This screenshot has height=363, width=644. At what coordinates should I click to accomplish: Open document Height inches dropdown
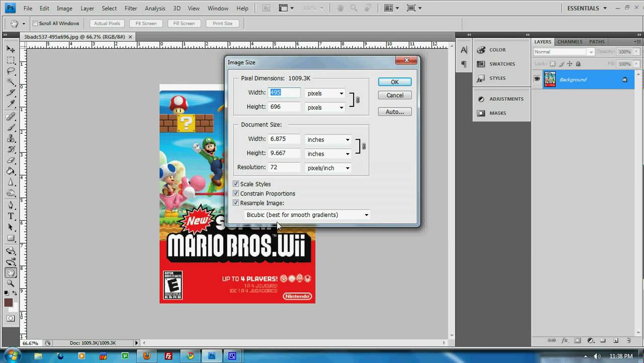[x=328, y=154]
